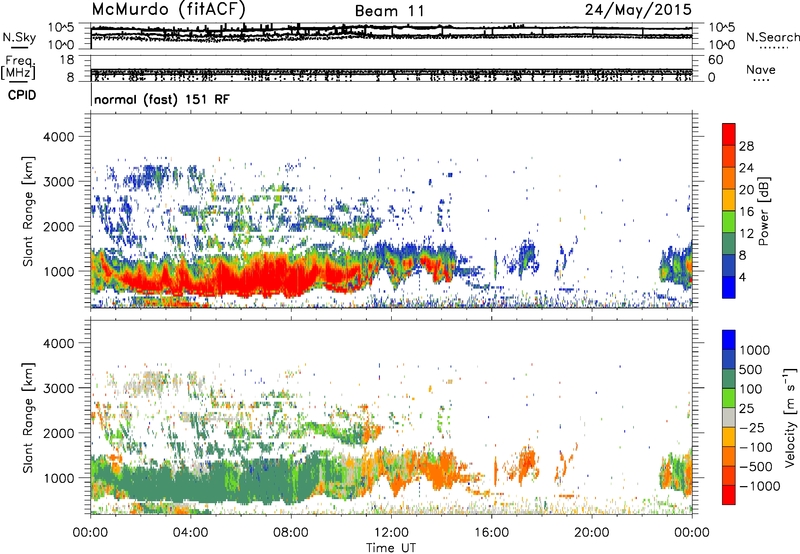Click the 20:00 time tick label
The width and height of the screenshot is (800, 554).
[x=592, y=533]
